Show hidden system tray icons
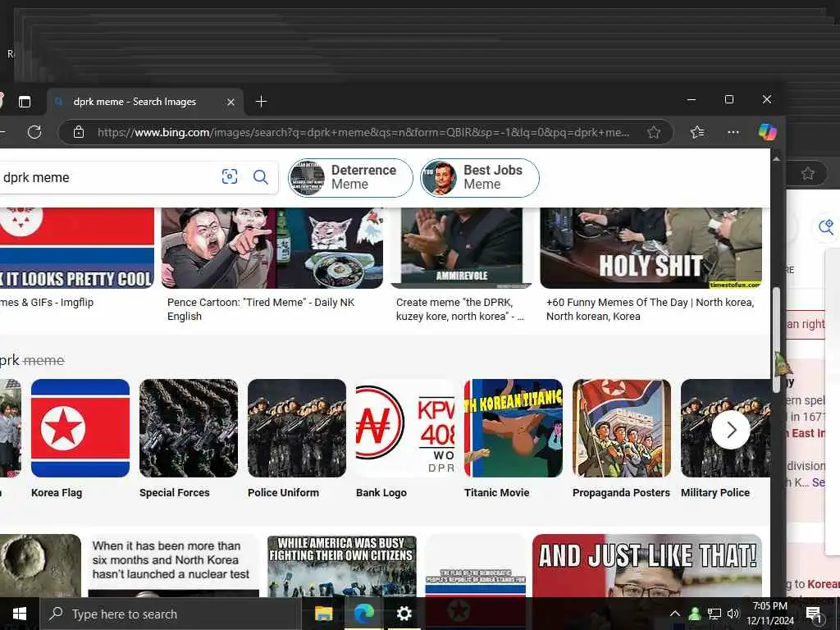This screenshot has height=630, width=840. 675,614
